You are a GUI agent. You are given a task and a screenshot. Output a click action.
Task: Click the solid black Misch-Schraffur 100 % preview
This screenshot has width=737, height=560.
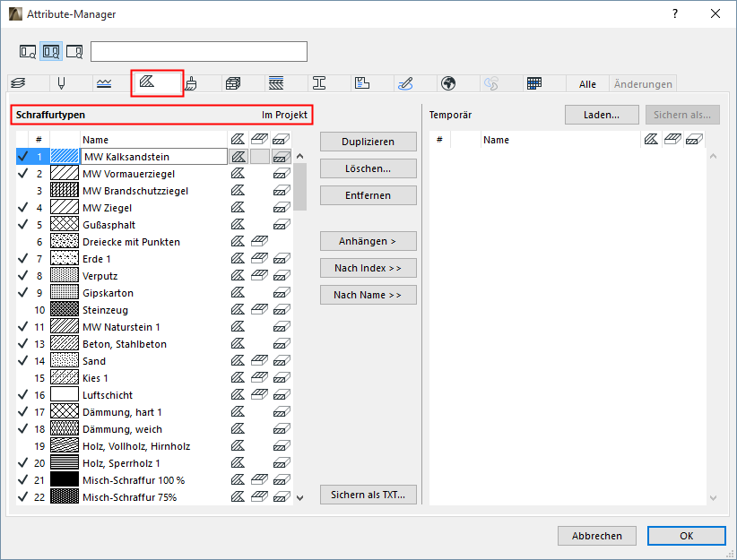(x=65, y=479)
